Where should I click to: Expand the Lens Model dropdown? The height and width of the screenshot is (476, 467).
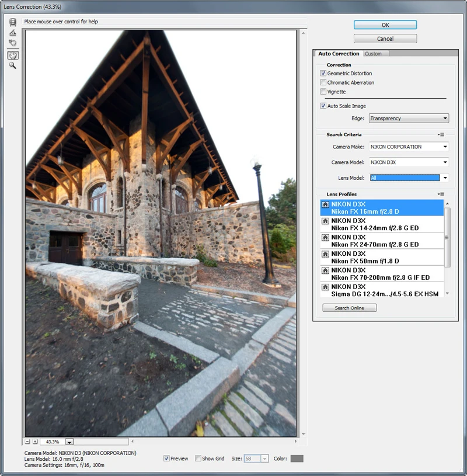pos(445,178)
